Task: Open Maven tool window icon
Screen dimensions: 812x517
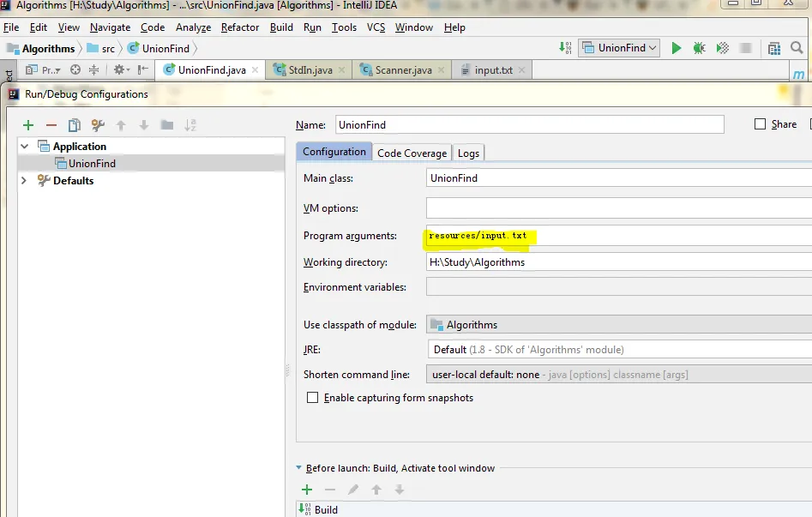Action: pyautogui.click(x=799, y=75)
